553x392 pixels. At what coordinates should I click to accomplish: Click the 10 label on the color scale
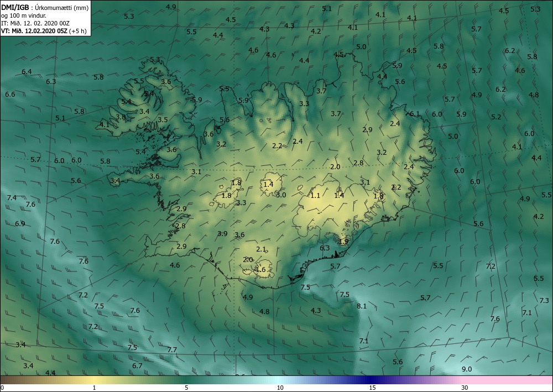280,388
